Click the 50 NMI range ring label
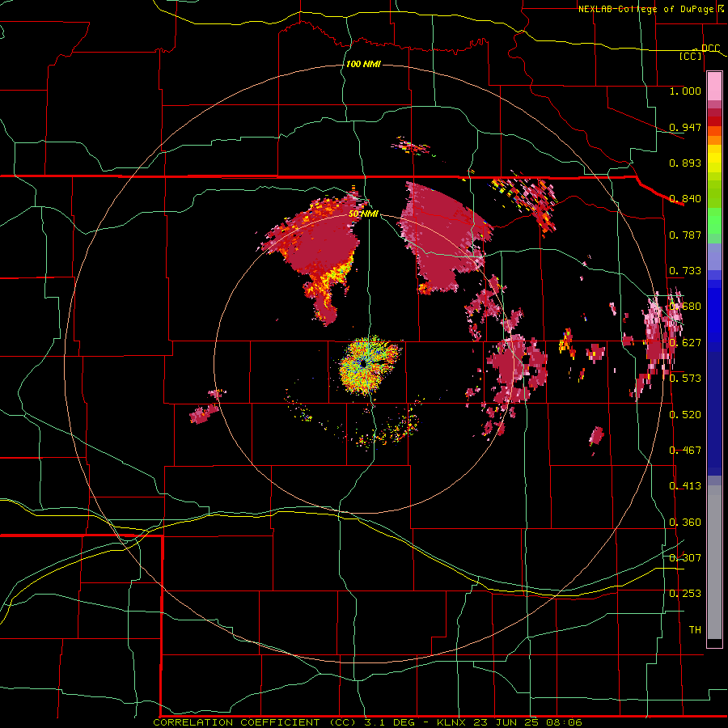 click(363, 214)
